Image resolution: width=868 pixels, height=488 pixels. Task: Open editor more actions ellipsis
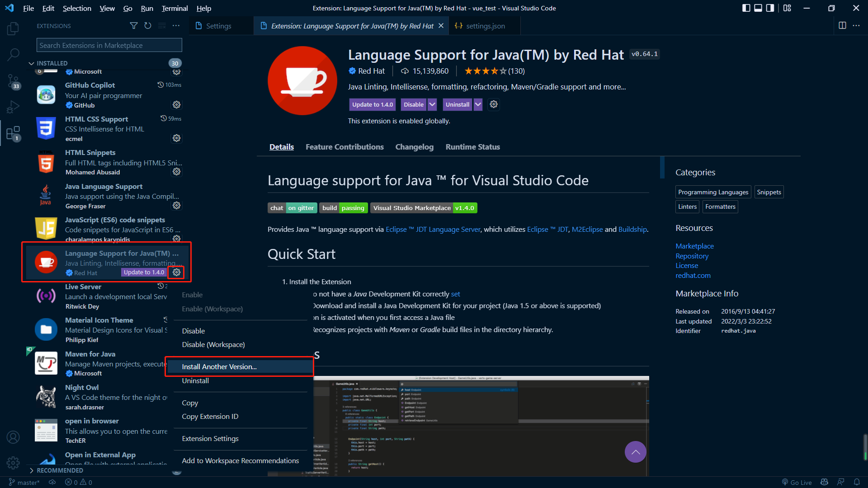(856, 26)
